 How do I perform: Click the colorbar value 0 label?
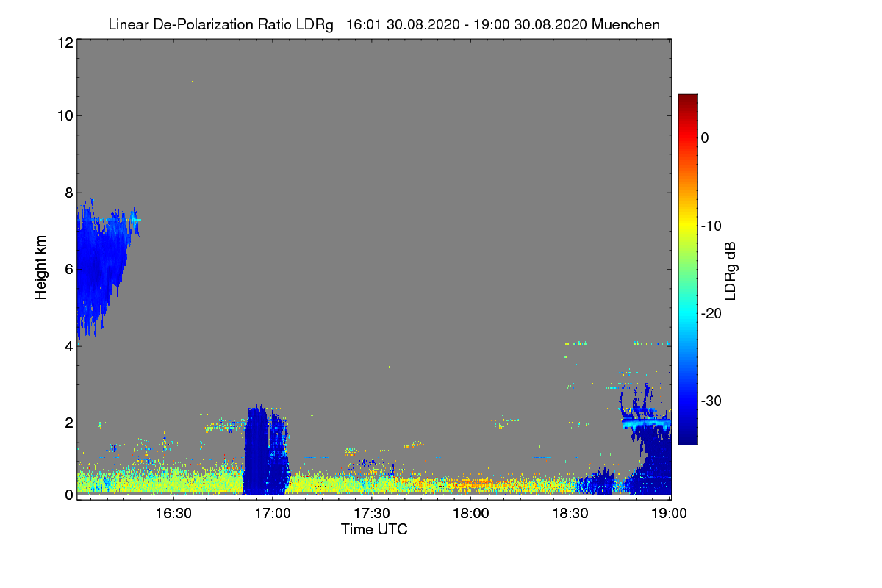(705, 137)
